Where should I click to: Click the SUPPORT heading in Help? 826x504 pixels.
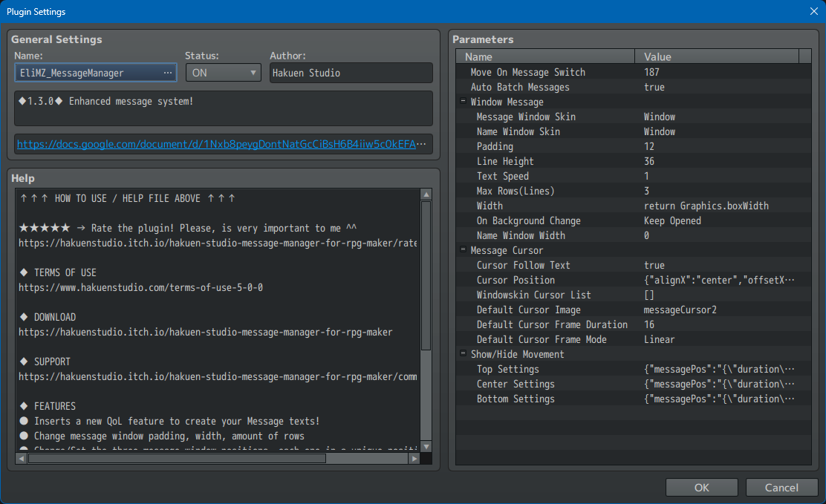(52, 361)
